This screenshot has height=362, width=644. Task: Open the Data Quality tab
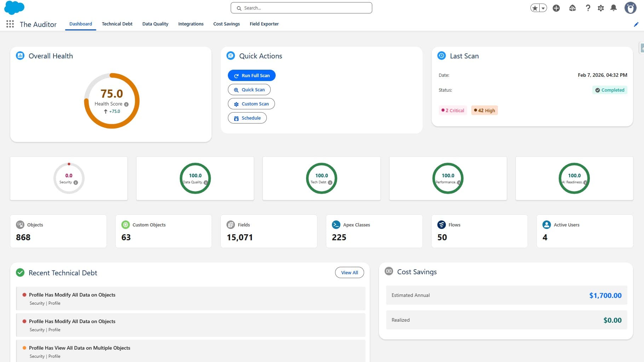coord(155,24)
